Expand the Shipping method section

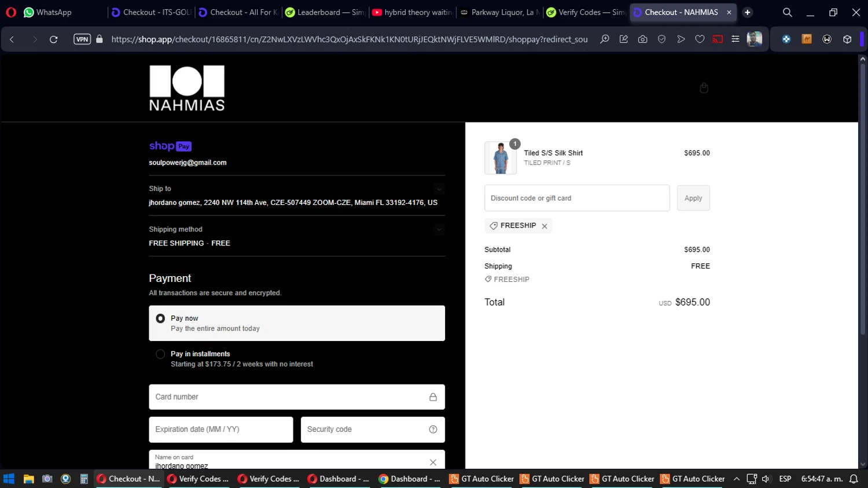(x=439, y=229)
